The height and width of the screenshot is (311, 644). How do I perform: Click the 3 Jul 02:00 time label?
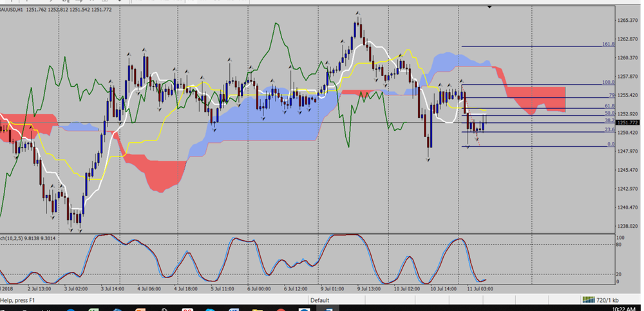tap(75, 289)
